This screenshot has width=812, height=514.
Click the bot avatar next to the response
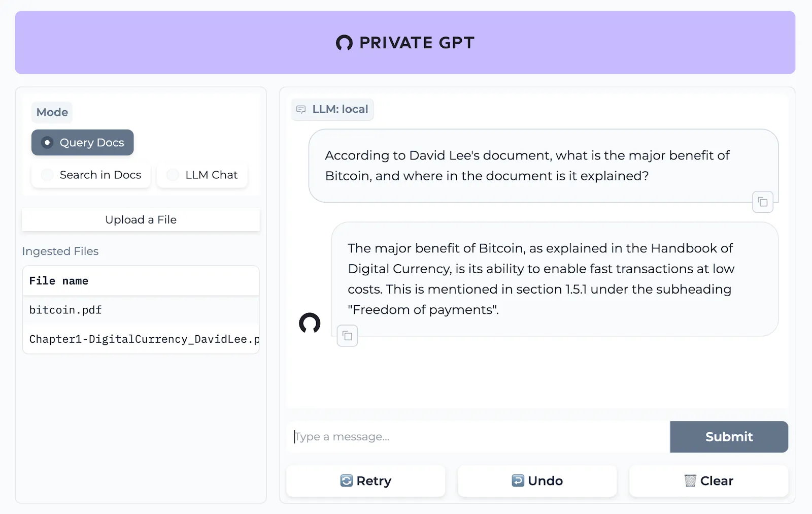[310, 324]
